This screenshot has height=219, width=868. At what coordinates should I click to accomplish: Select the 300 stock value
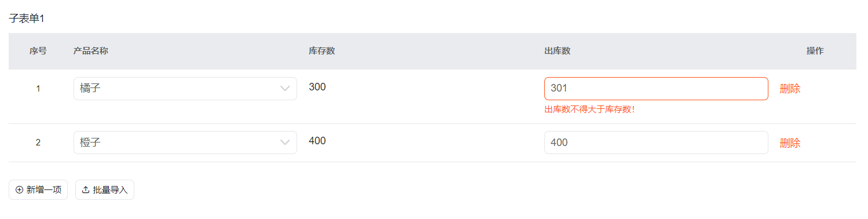tap(317, 87)
